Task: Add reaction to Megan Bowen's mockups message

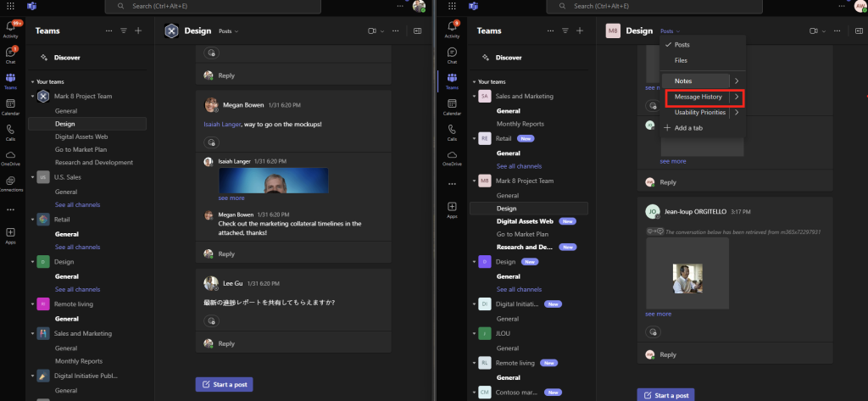Action: (x=211, y=142)
